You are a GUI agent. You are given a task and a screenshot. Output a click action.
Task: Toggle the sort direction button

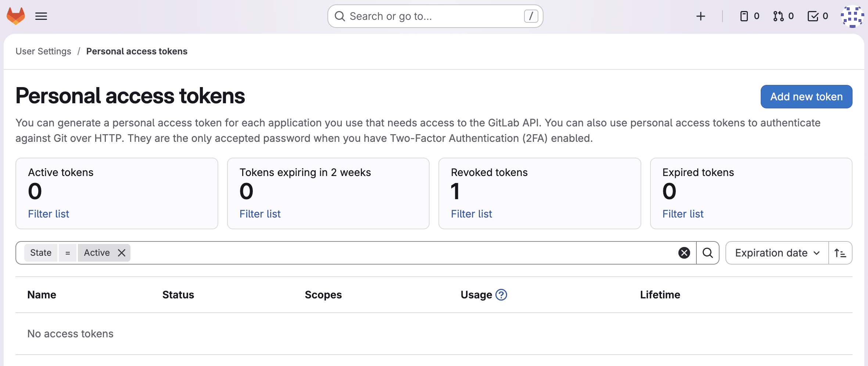[x=840, y=253]
